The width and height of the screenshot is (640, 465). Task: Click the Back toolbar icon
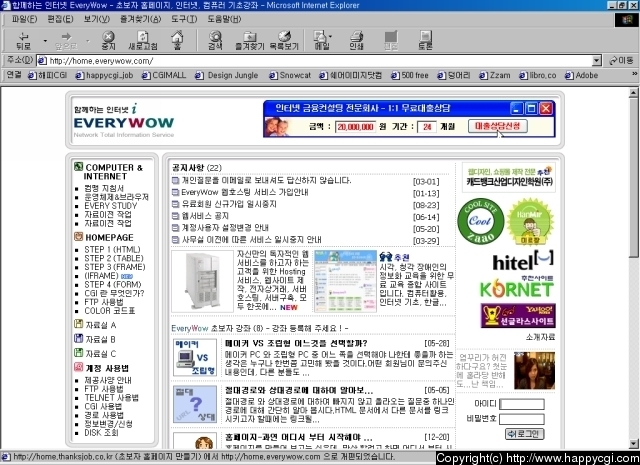(23, 40)
